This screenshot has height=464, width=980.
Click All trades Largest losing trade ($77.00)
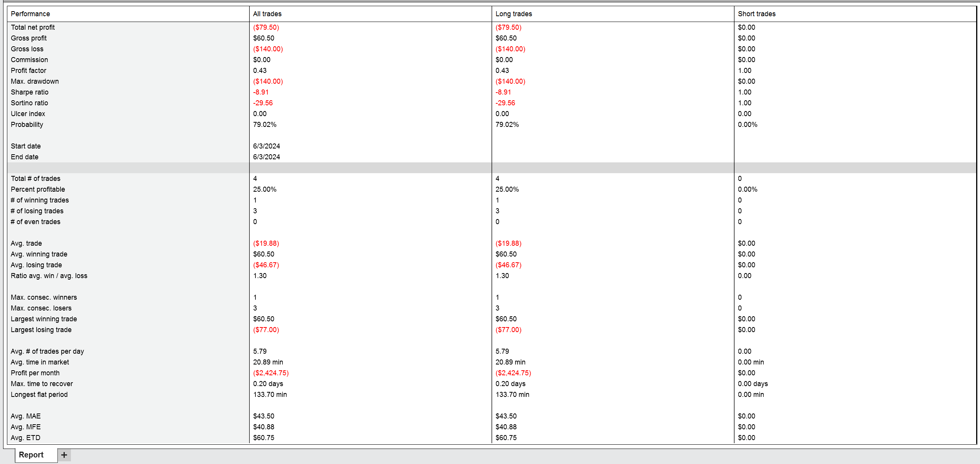[x=266, y=330]
